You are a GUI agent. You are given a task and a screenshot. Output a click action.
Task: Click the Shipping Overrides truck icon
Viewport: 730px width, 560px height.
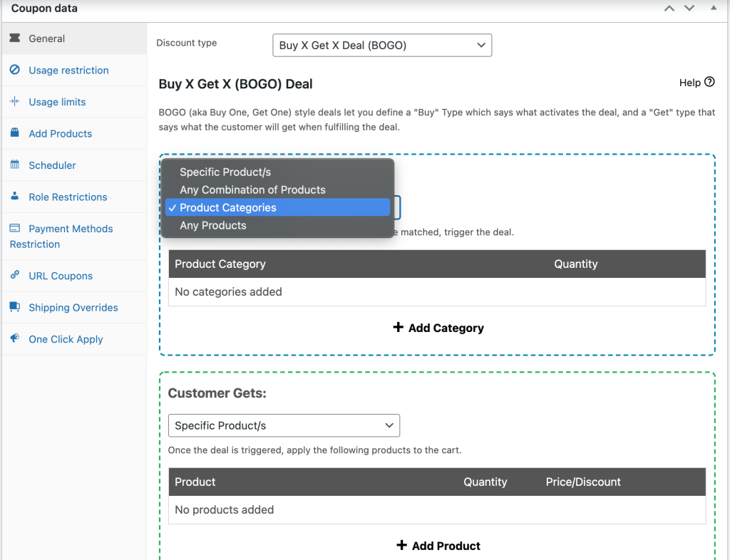tap(15, 306)
